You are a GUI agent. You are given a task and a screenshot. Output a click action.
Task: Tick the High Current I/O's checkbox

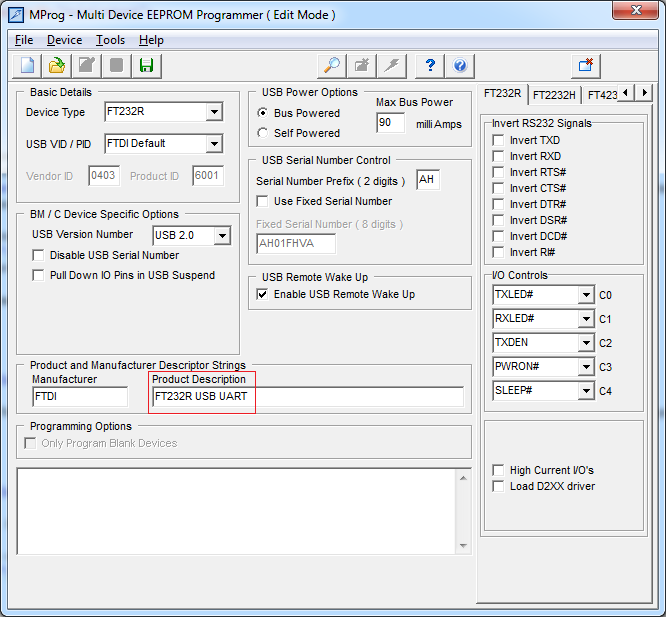coord(498,470)
